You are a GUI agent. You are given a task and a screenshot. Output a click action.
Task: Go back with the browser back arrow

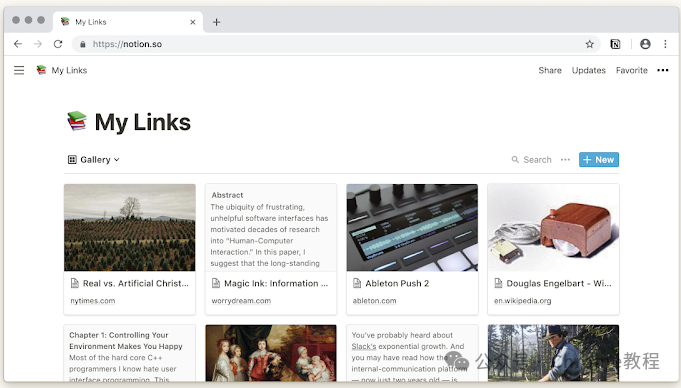pos(18,44)
